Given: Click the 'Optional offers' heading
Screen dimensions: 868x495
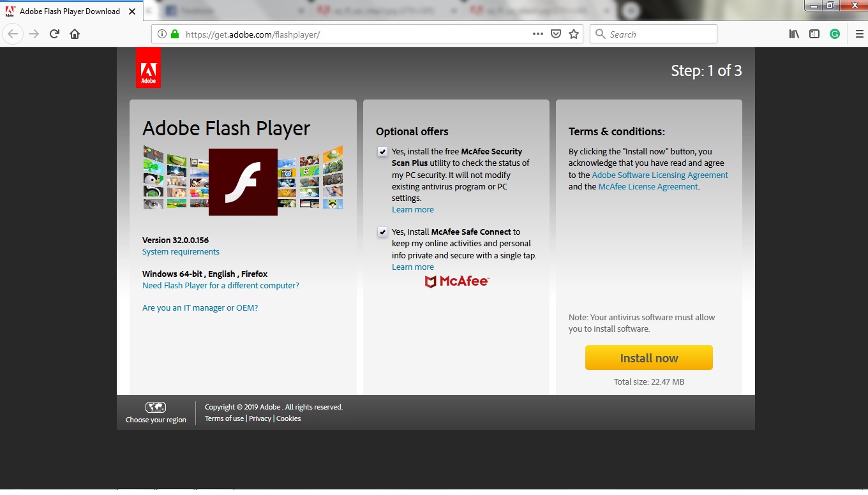Looking at the screenshot, I should (x=412, y=131).
